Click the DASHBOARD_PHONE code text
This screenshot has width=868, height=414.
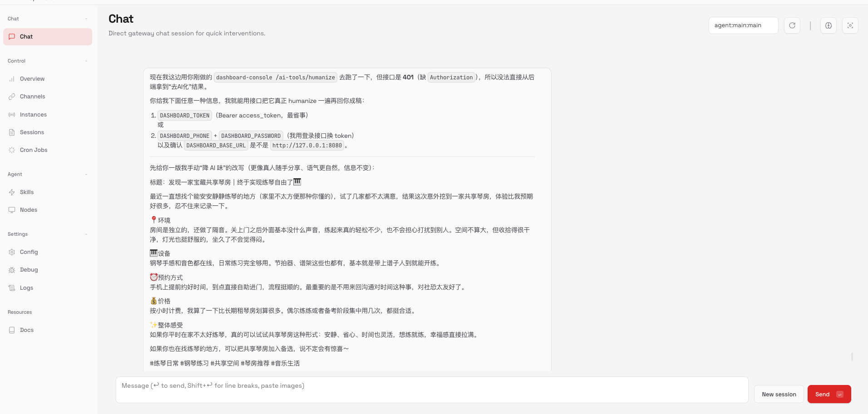185,136
